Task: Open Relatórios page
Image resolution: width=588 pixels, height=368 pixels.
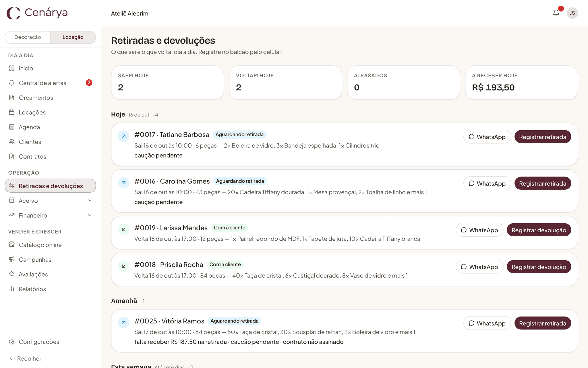Action: (x=51, y=289)
